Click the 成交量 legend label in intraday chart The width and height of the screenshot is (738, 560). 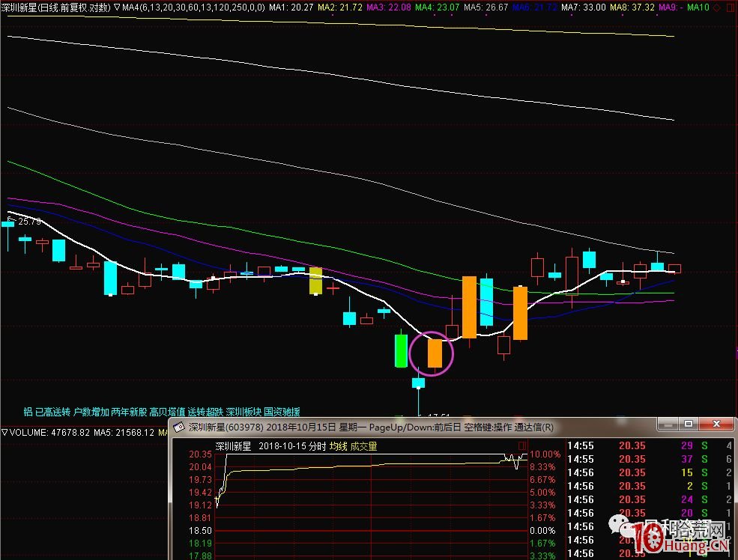point(364,445)
